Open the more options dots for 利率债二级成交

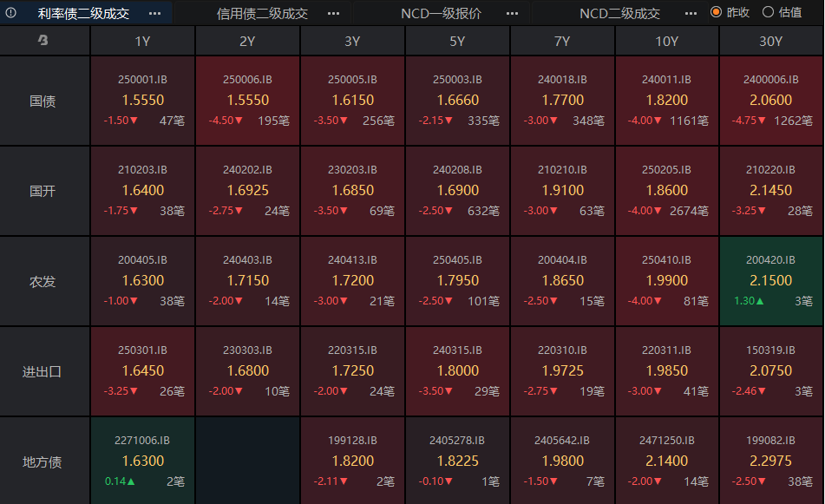(154, 13)
